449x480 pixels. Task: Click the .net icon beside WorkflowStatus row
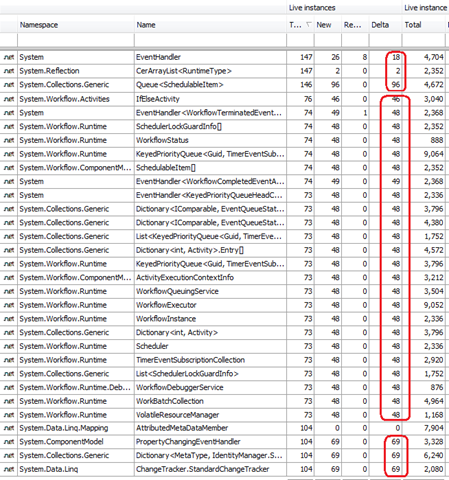click(x=9, y=140)
